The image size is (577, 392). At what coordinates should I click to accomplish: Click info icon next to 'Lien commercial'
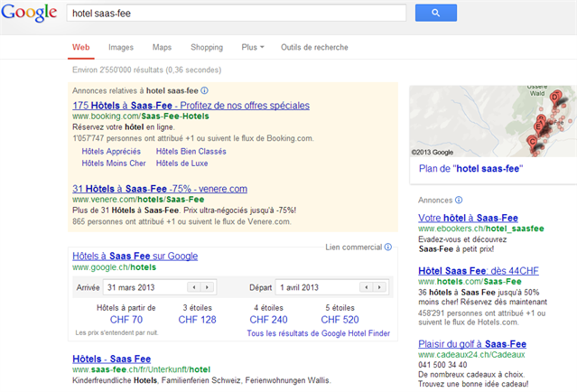pos(389,247)
